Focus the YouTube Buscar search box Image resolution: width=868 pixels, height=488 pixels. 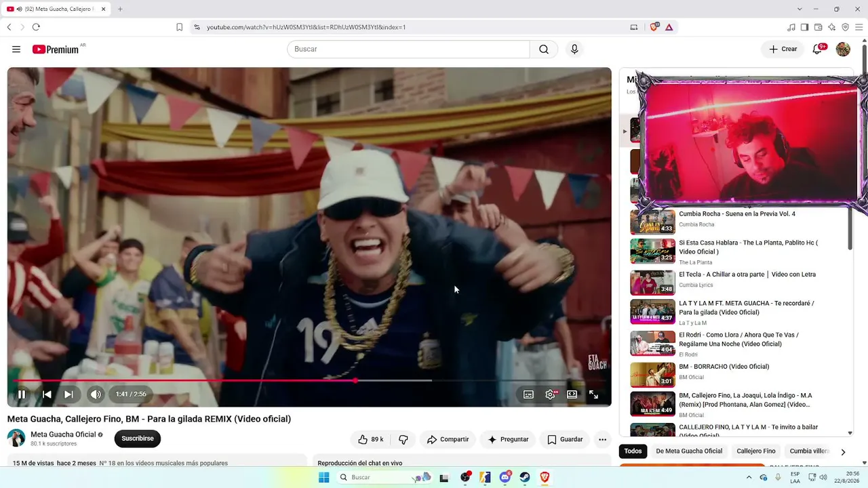[x=408, y=49]
